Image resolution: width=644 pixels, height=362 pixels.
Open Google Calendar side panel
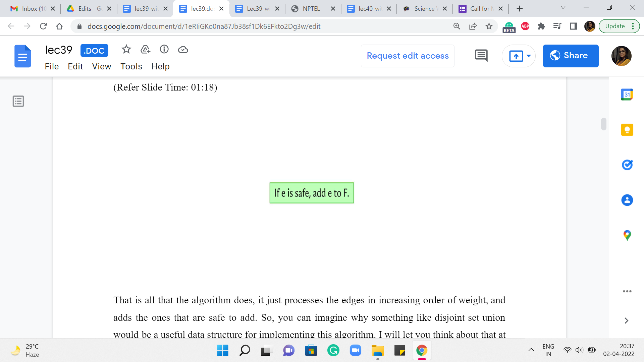[x=627, y=95]
